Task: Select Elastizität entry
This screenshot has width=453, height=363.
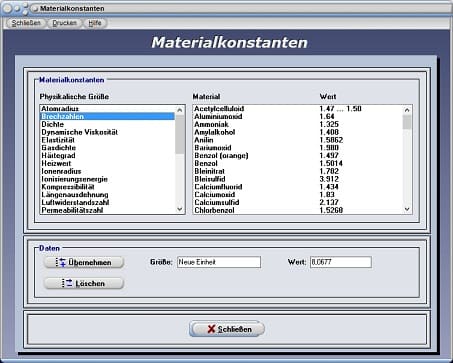Action: (107, 140)
